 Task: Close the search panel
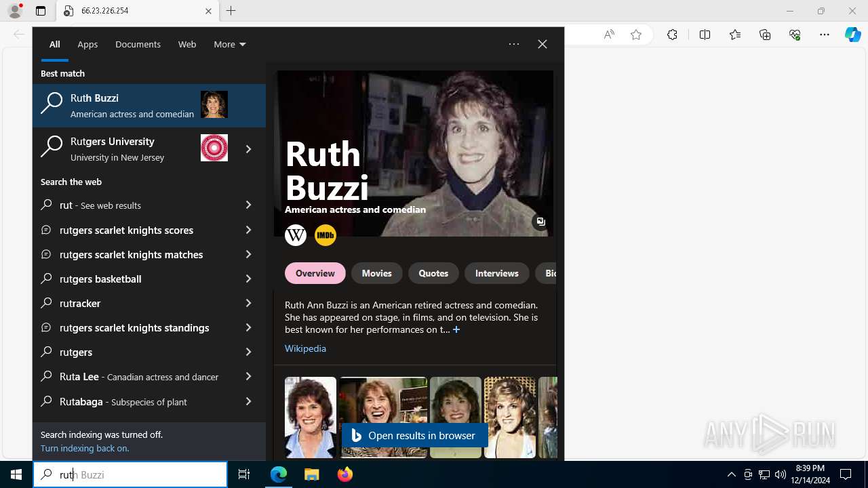point(542,44)
